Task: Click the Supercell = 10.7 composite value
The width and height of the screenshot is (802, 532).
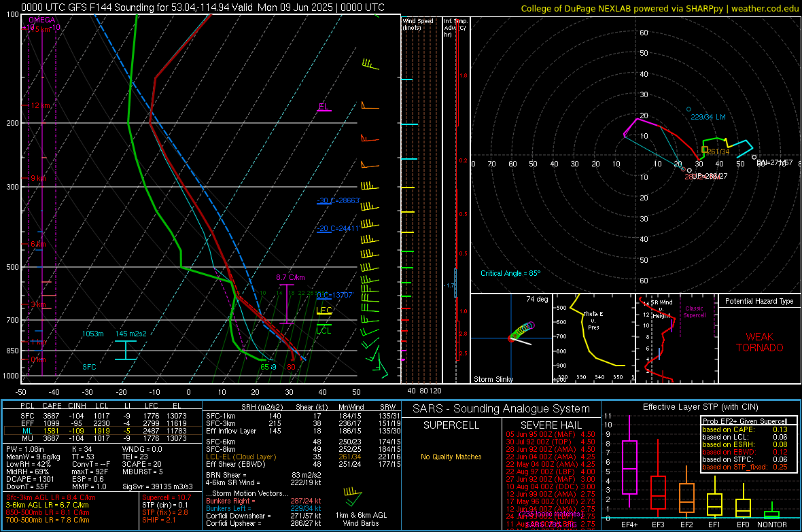Action: coord(167,497)
